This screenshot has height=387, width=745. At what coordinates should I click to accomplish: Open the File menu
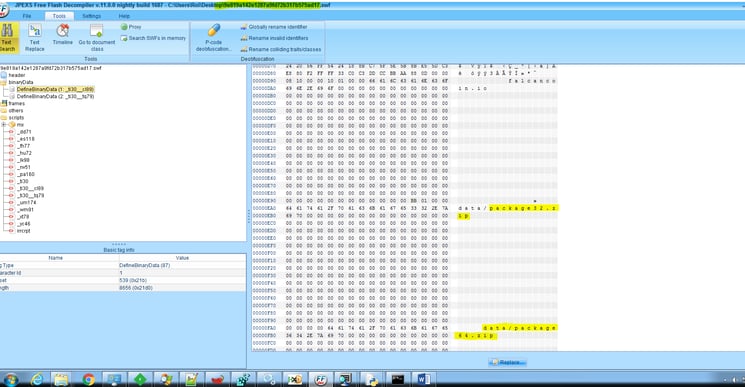coord(27,16)
